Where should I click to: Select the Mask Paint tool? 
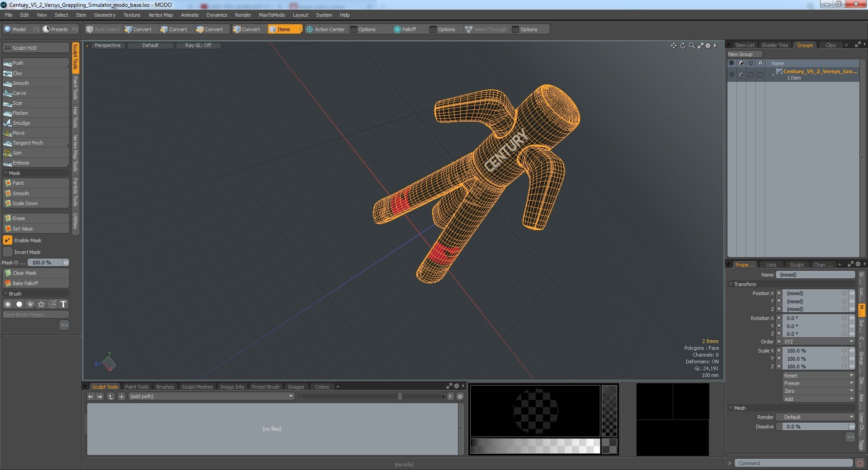[x=36, y=183]
